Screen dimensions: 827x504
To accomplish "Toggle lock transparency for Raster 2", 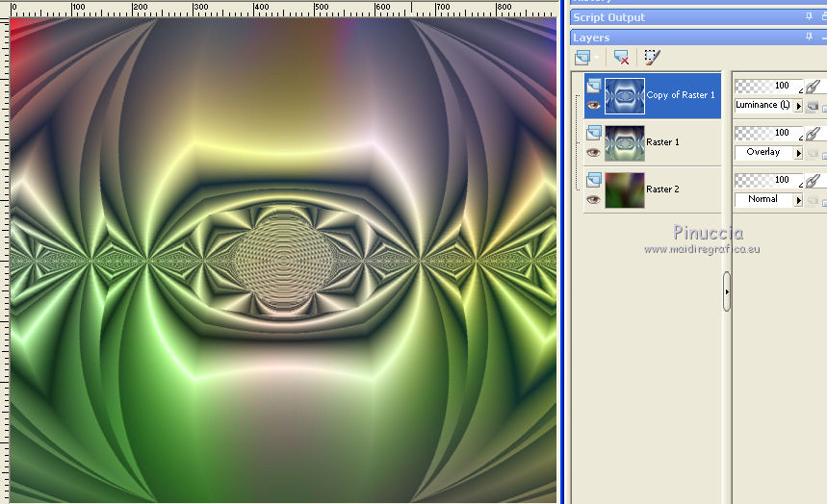I will 813,200.
